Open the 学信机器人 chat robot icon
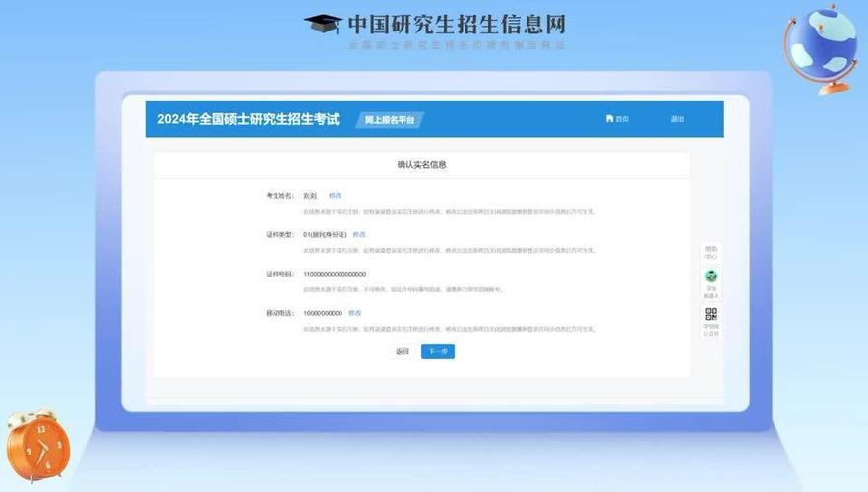Viewport: 868px width, 492px height. (711, 276)
